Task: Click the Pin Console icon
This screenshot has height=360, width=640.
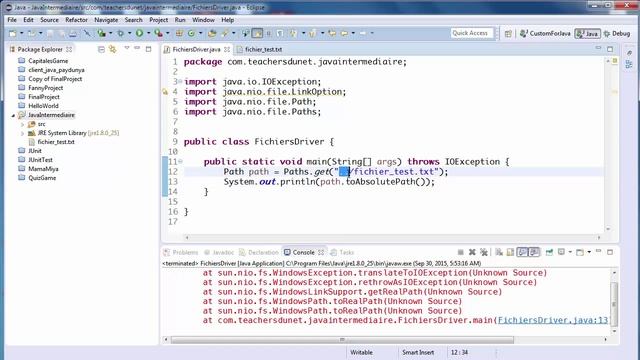Action: (549, 252)
